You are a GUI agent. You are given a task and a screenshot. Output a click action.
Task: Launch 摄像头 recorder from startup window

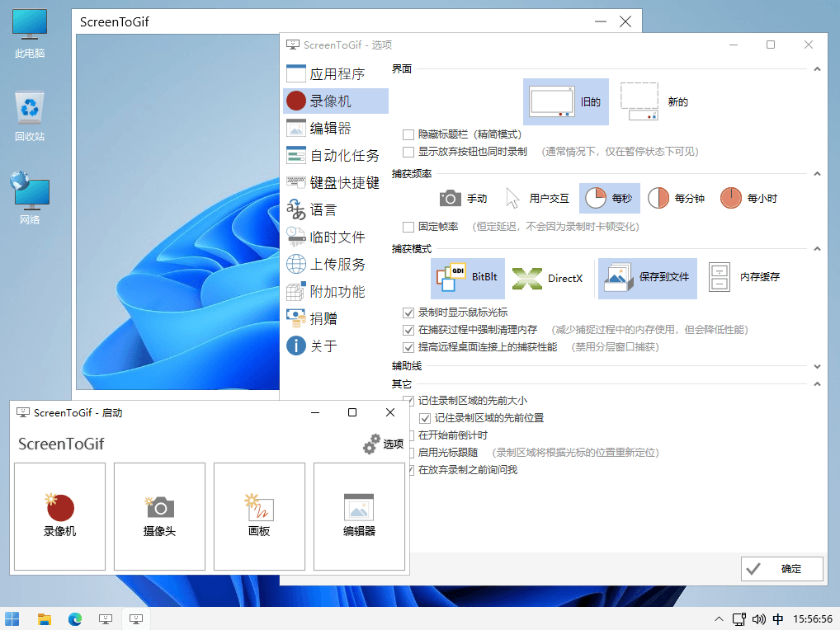(159, 516)
